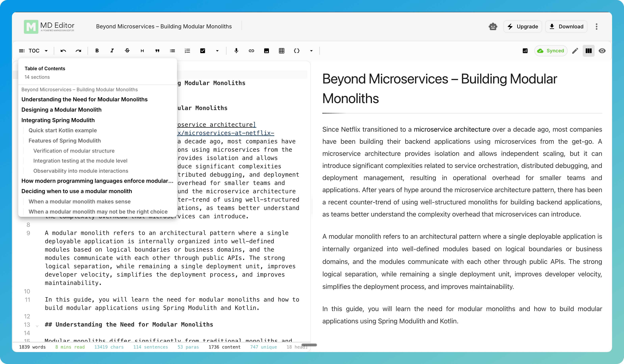Viewport: 624px width, 364px height.
Task: Toggle italic formatting
Action: pos(112,51)
